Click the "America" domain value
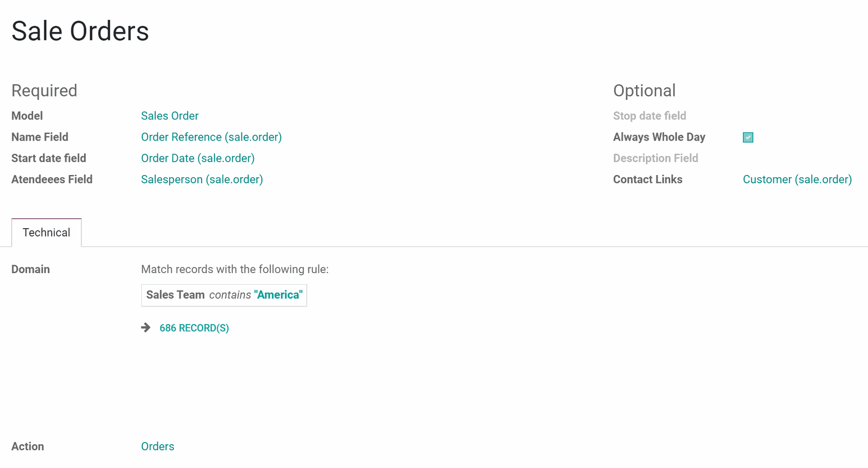This screenshot has width=868, height=468. point(278,295)
